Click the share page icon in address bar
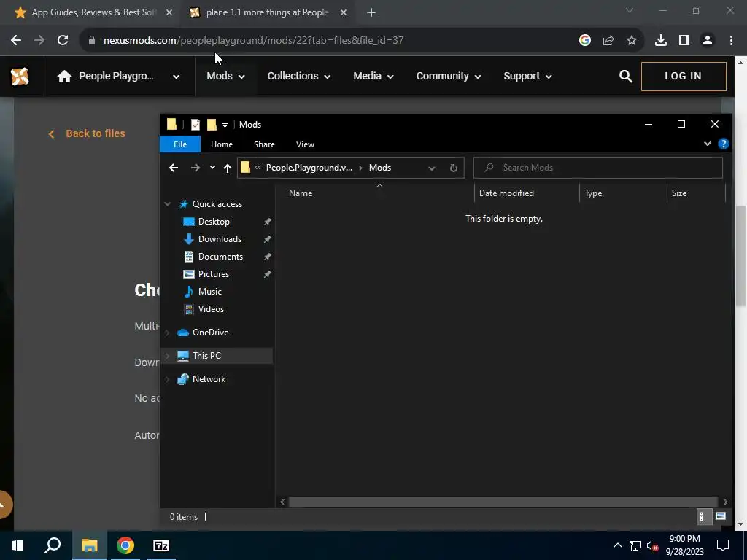The image size is (747, 560). pos(608,40)
